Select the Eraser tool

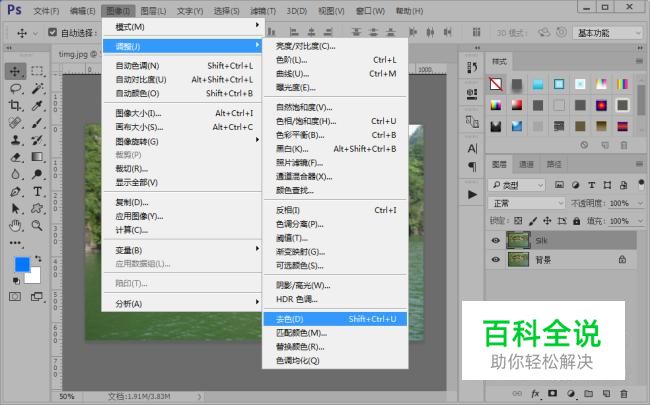tap(15, 157)
